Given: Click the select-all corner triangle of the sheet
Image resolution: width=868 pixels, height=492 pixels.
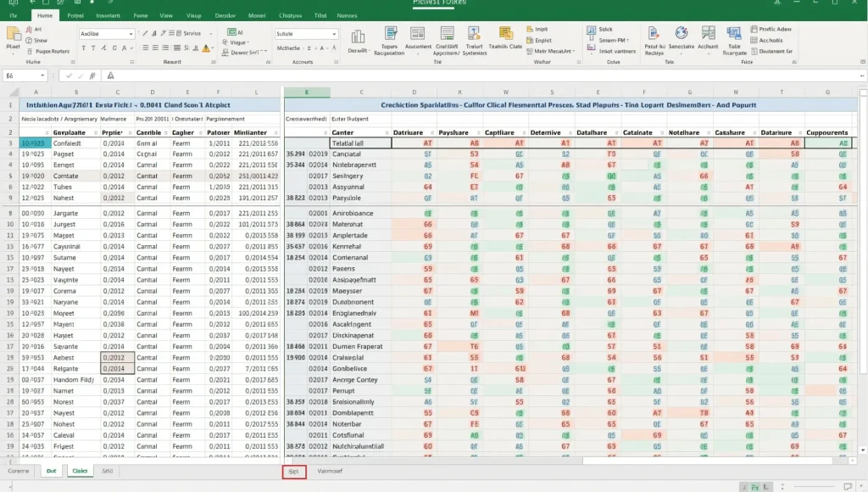Looking at the screenshot, I should pyautogui.click(x=14, y=92).
